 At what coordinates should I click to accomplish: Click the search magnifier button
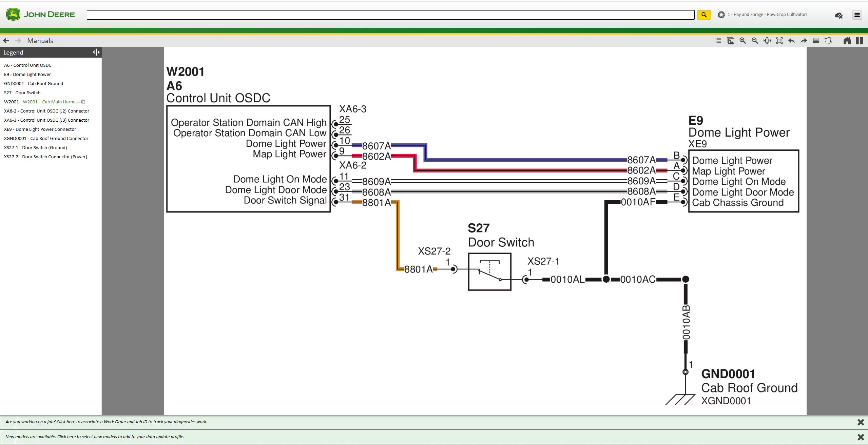(x=703, y=15)
